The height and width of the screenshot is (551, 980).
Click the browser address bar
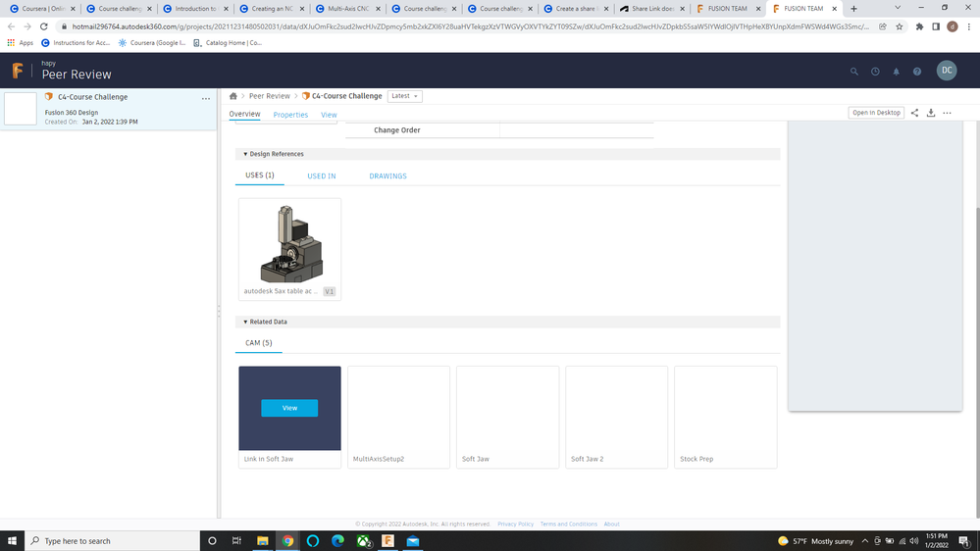(x=469, y=26)
